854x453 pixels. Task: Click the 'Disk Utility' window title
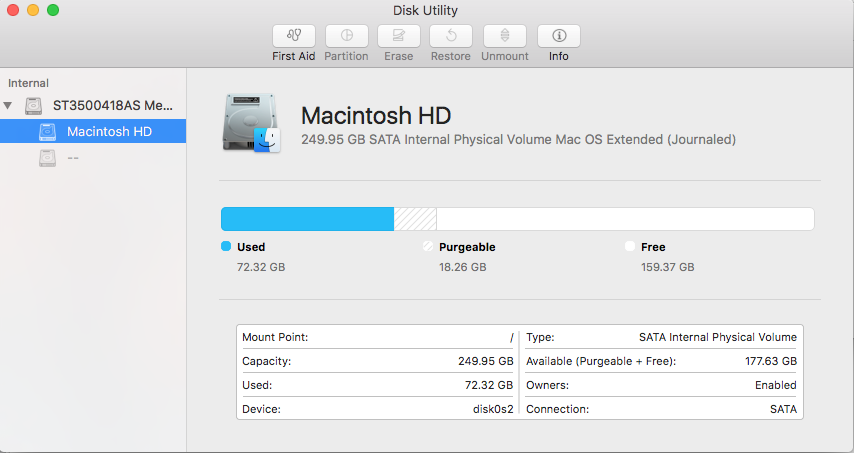(x=425, y=10)
